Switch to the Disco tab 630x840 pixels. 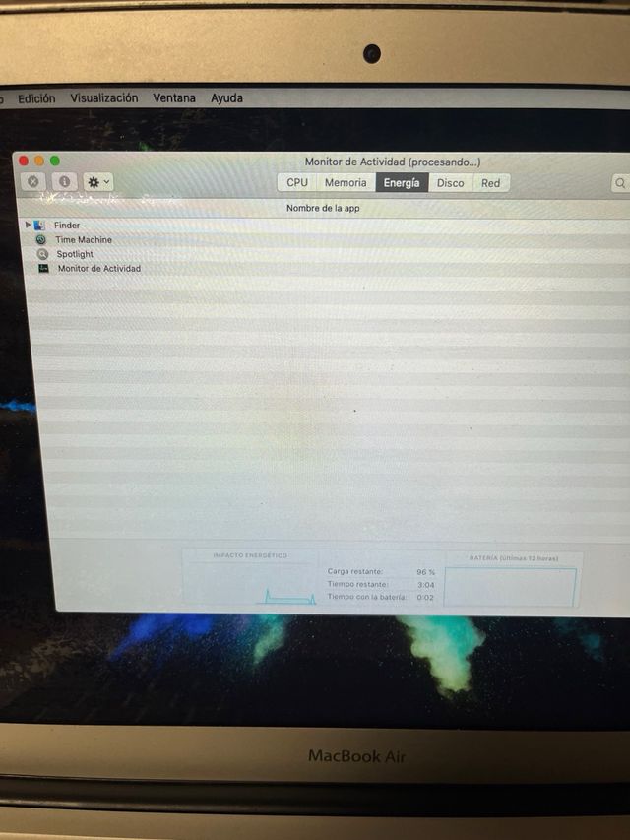(x=450, y=183)
